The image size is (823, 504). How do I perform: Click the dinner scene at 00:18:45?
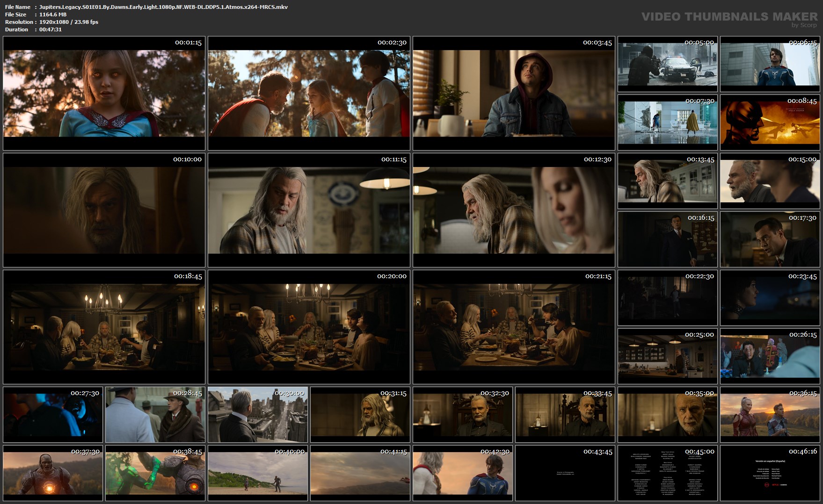(104, 327)
